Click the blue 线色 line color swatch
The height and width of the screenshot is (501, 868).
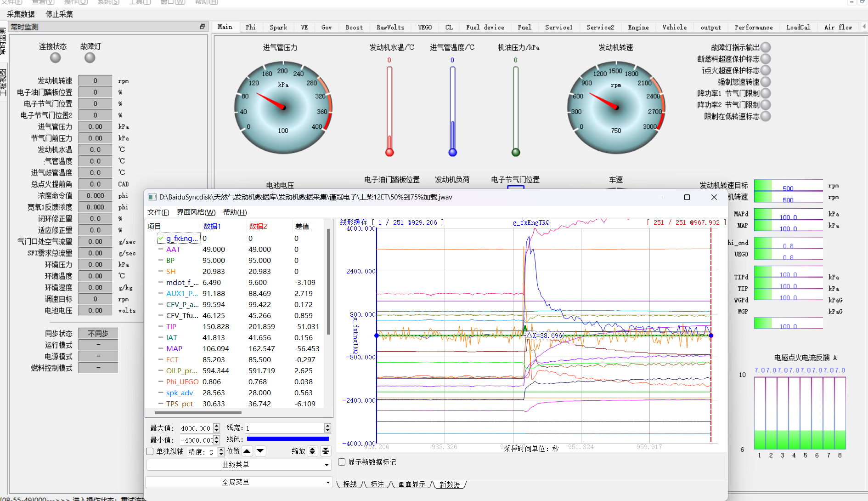point(288,439)
